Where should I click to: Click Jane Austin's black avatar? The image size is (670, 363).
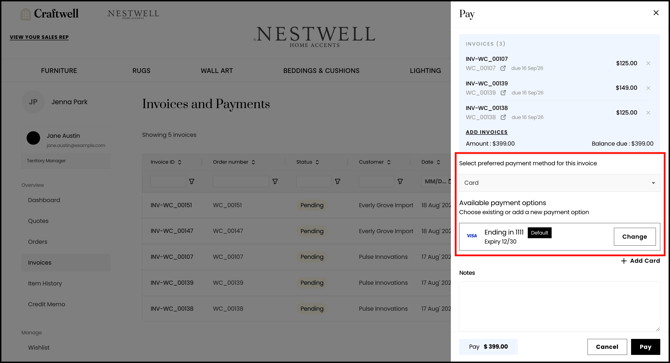pos(33,138)
